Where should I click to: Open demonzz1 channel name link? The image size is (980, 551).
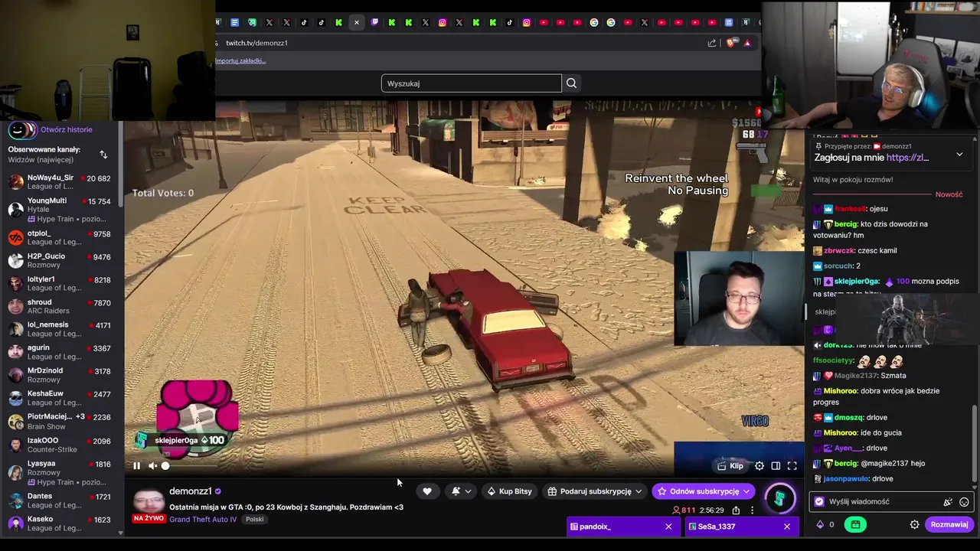coord(190,491)
